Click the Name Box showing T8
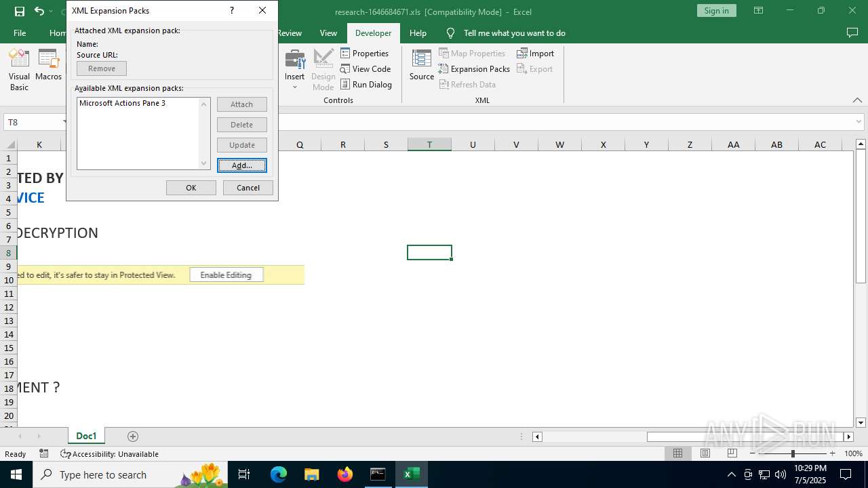The image size is (868, 488). [36, 123]
